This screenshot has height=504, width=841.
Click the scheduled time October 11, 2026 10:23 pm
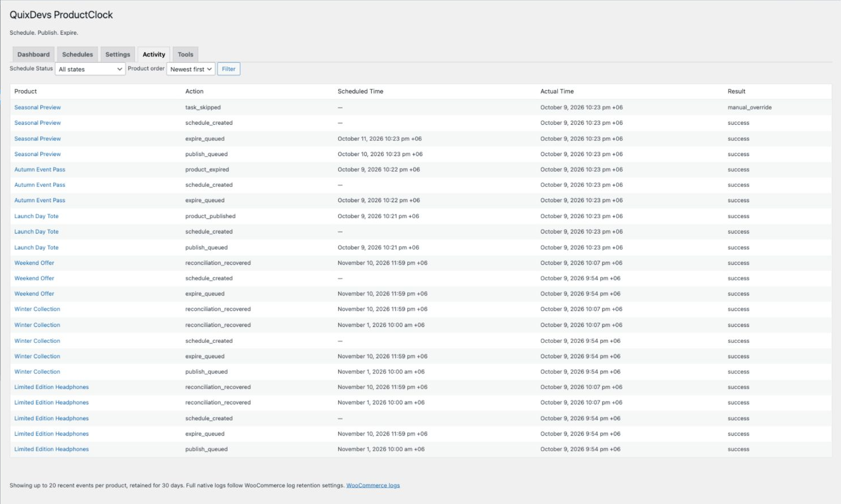(380, 138)
